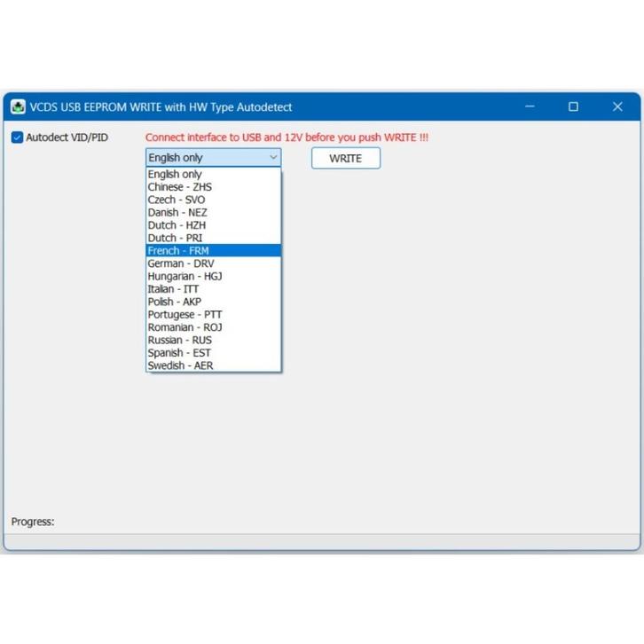Screen dimensions: 644x644
Task: Select Swedish - AER at list bottom
Action: point(180,365)
